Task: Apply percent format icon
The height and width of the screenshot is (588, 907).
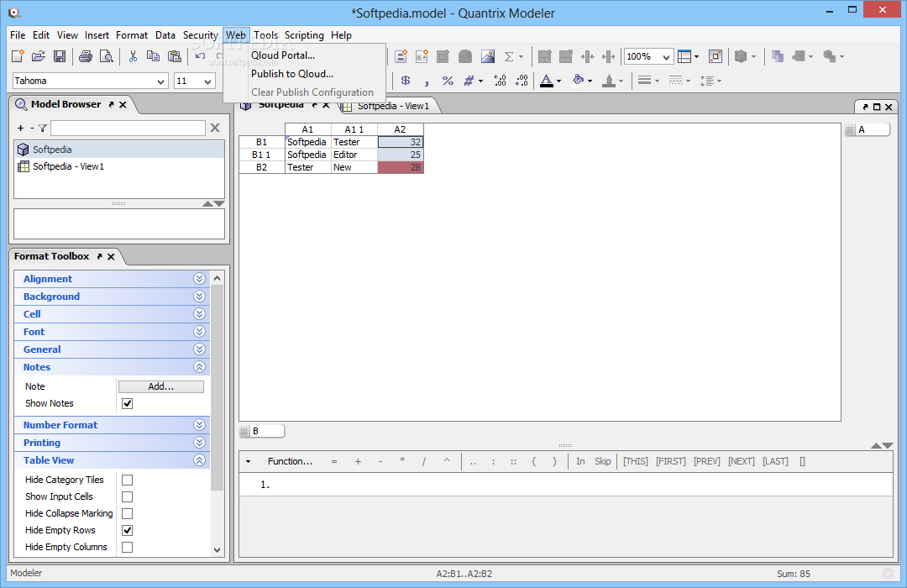Action: 447,81
